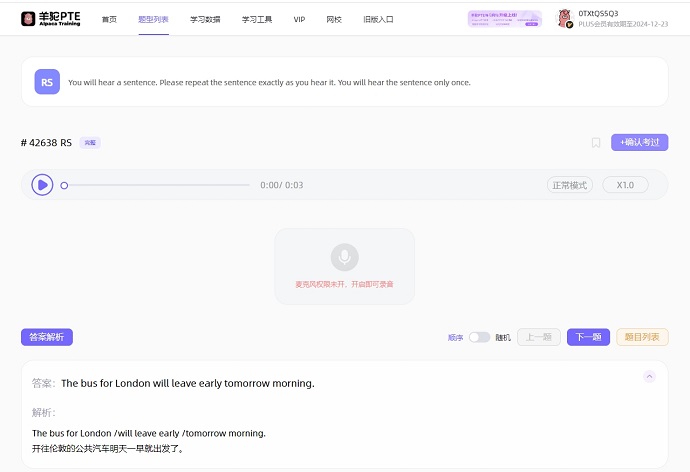Open the user avatar profile

[x=565, y=18]
